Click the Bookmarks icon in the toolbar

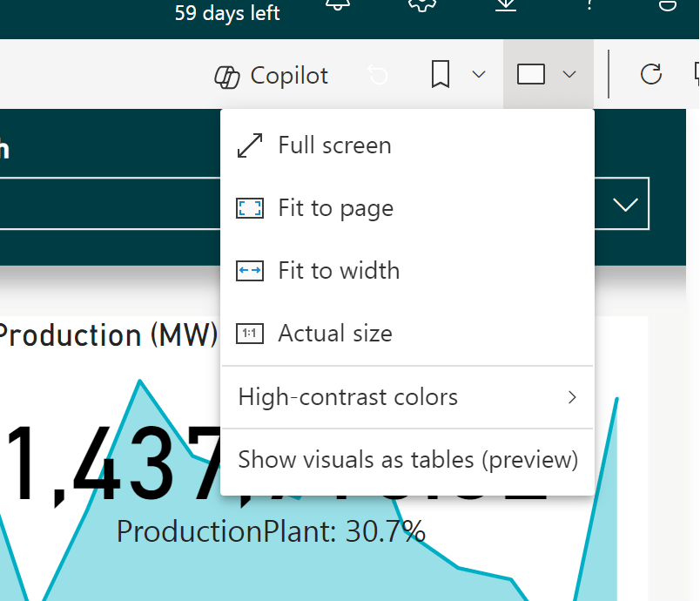(x=441, y=75)
